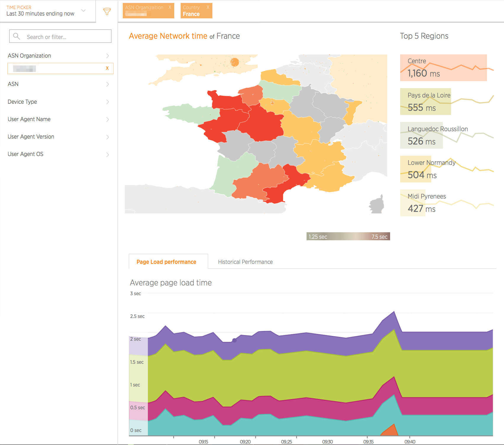Remove the France country filter chip

[208, 7]
